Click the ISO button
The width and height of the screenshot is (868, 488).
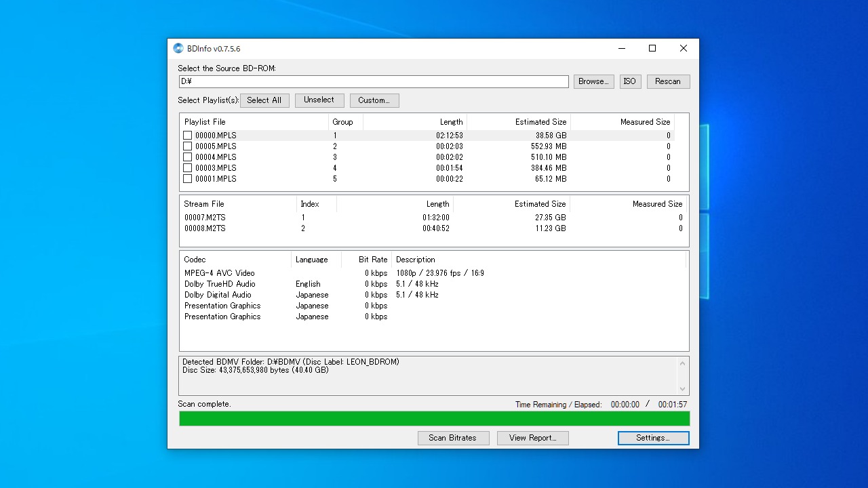click(630, 81)
